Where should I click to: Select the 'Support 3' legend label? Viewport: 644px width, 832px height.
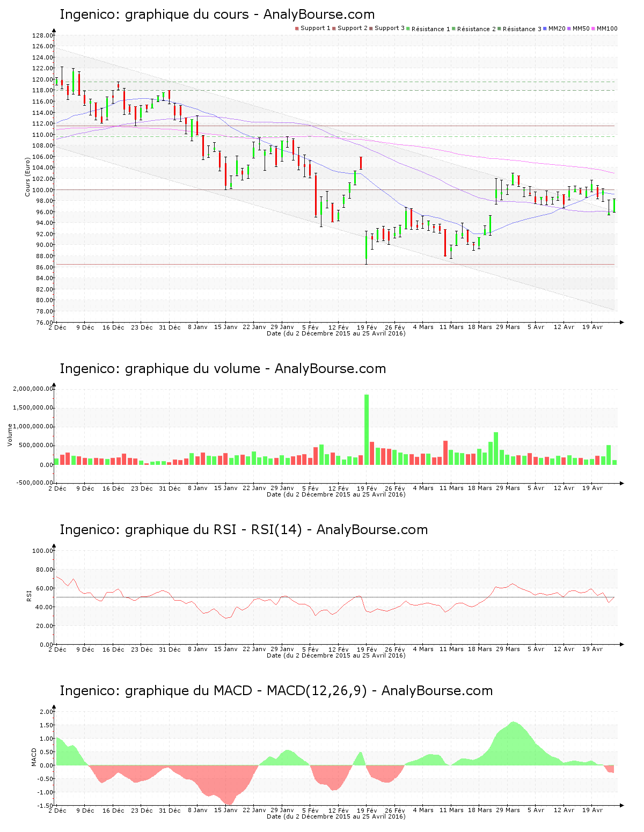[x=390, y=28]
